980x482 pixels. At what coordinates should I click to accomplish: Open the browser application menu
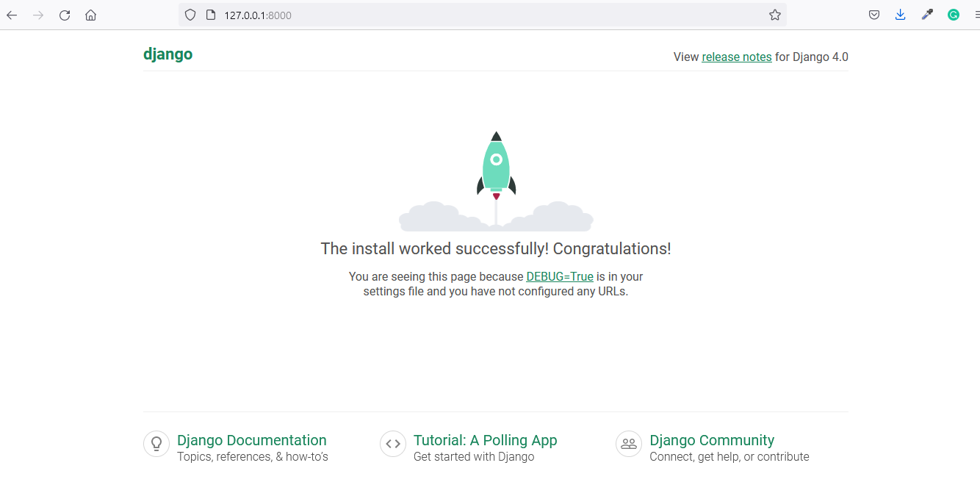(976, 15)
